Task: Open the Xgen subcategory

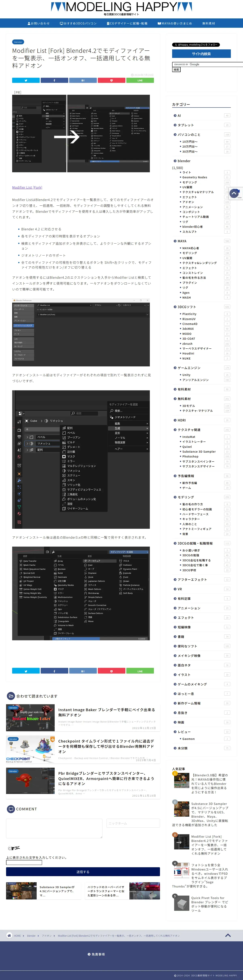Action: [x=186, y=293]
